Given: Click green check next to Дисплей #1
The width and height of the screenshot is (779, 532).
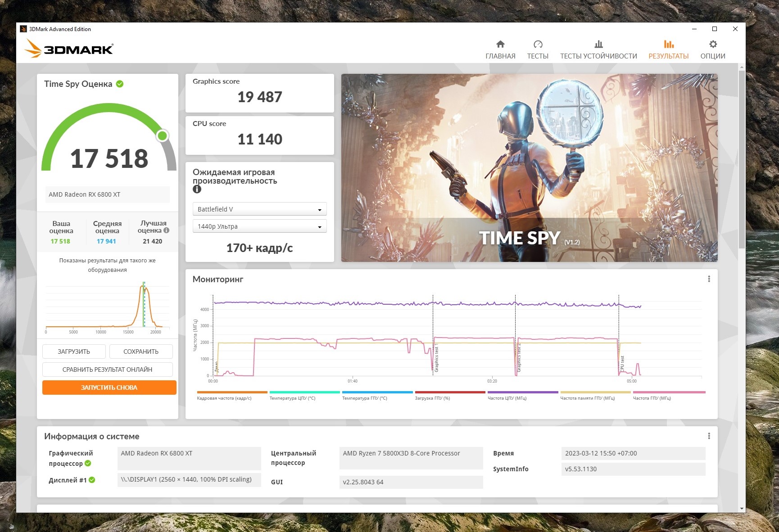Looking at the screenshot, I should click(x=92, y=480).
